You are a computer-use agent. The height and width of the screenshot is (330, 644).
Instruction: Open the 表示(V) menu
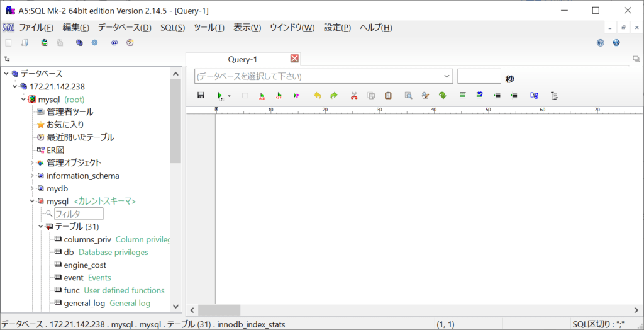click(247, 28)
